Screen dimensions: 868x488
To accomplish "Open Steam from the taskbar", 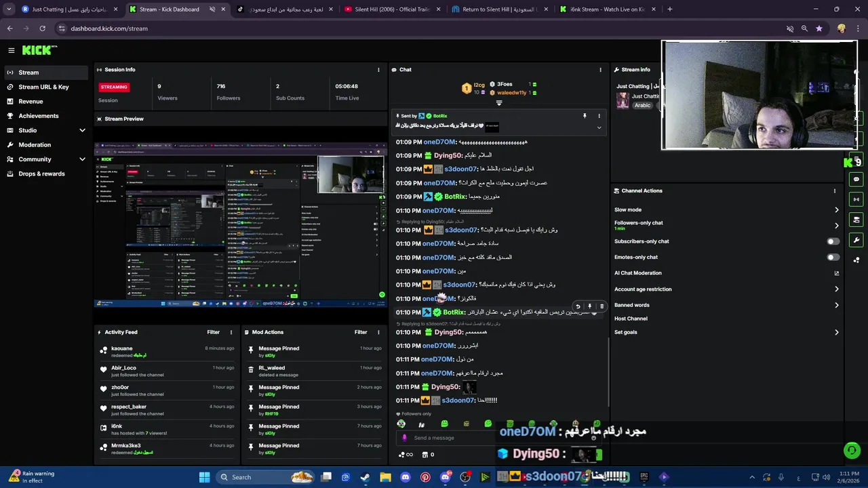I will coord(365,477).
